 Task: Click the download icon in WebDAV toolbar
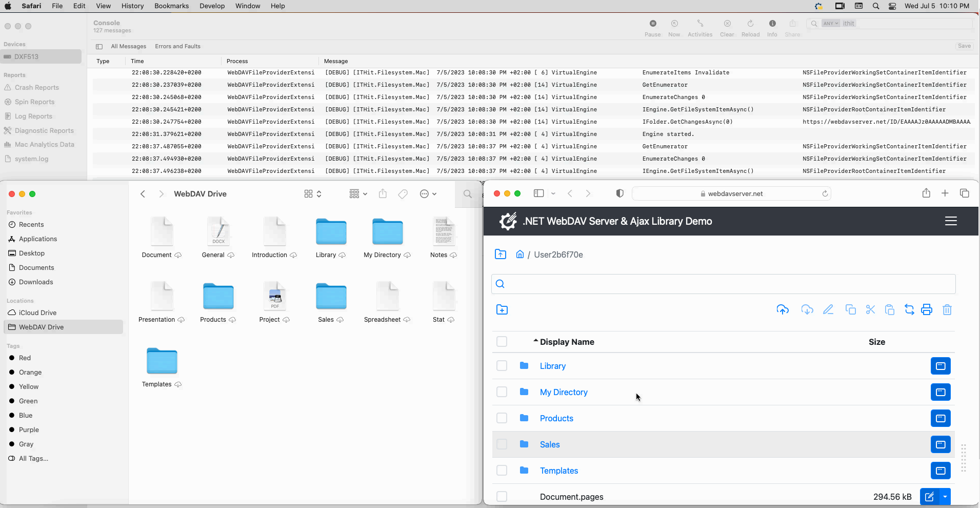click(x=807, y=309)
